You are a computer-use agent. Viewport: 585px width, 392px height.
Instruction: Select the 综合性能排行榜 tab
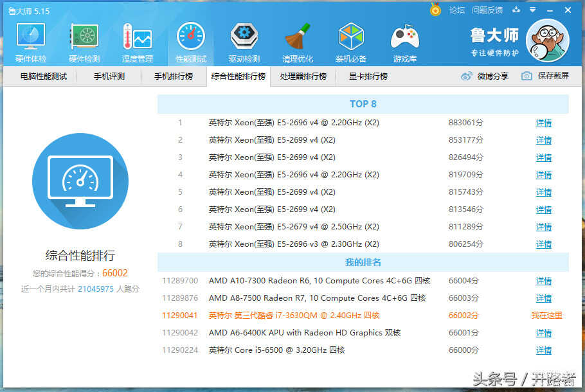[x=239, y=76]
